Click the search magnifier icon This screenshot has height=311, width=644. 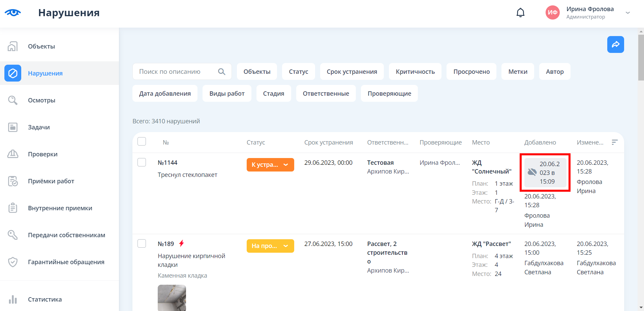pyautogui.click(x=221, y=72)
